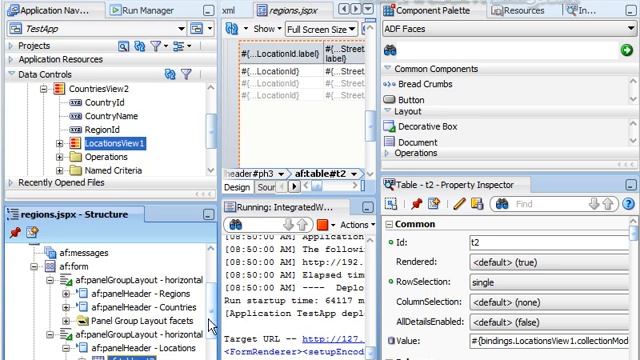Click the binoculars icon in Running log toolbar
Image resolution: width=640 pixels, height=360 pixels.
pos(236,224)
